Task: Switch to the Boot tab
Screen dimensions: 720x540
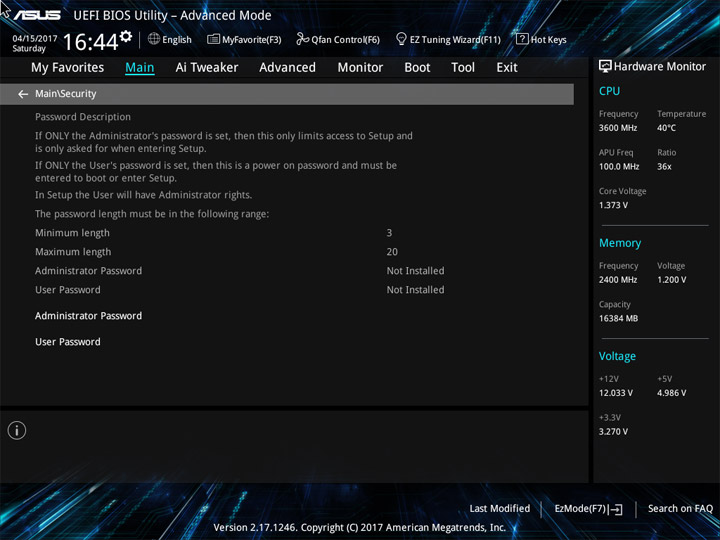Action: (417, 68)
